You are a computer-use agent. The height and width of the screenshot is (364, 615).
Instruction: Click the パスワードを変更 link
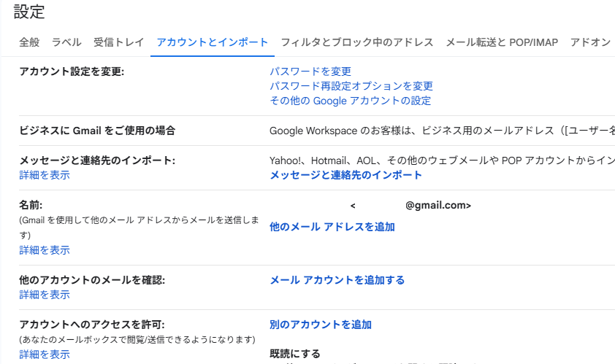310,71
